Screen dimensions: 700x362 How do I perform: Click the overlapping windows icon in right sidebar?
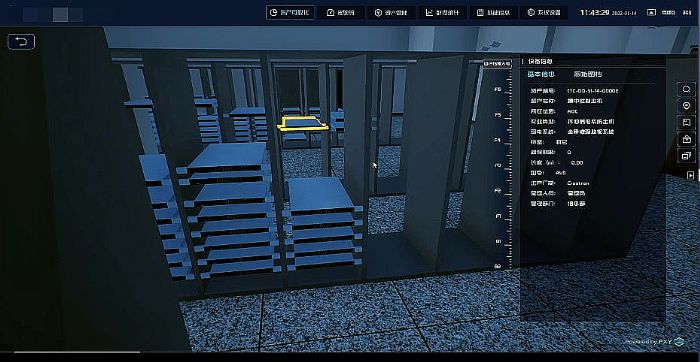click(687, 156)
